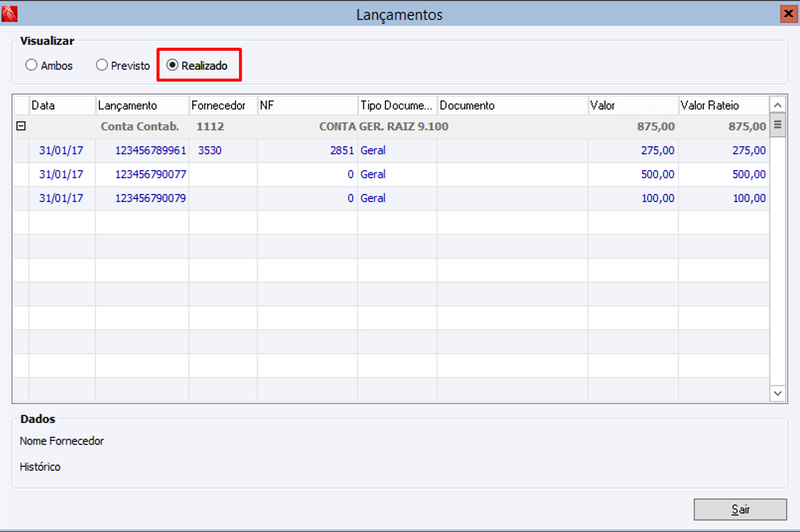Close the Lançamentos window

[789, 14]
